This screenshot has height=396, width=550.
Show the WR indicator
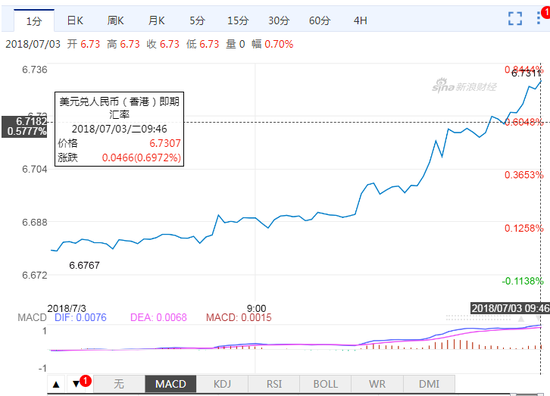377,384
